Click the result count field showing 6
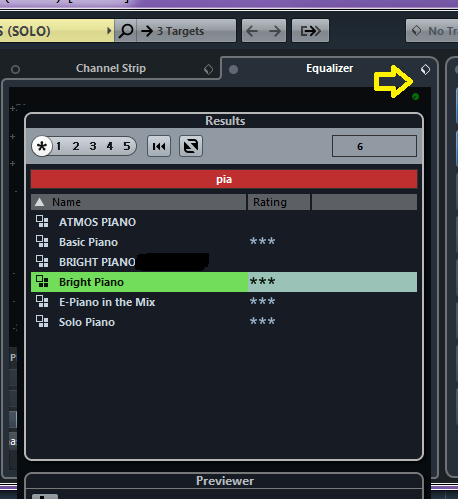This screenshot has width=458, height=499. (374, 146)
